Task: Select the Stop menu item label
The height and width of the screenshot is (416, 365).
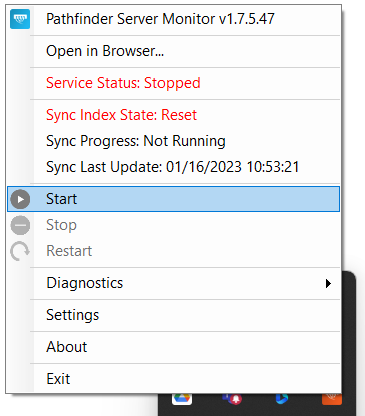Action: (x=61, y=225)
